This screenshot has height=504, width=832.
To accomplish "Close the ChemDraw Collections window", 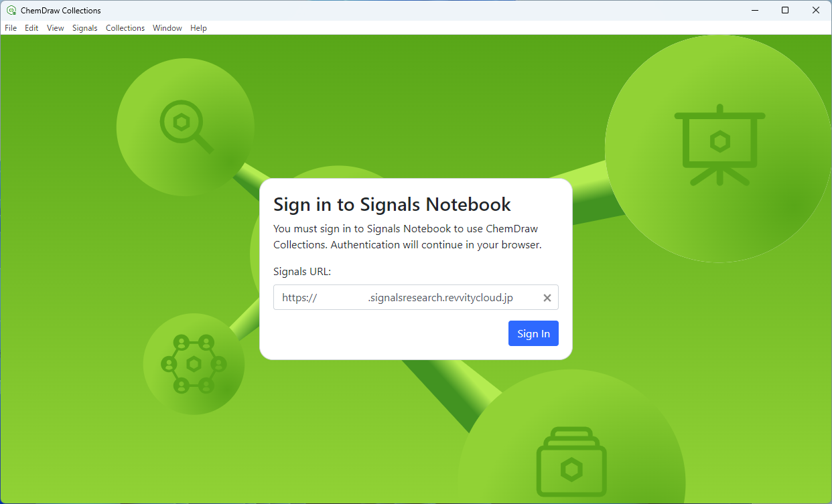I will coord(816,10).
